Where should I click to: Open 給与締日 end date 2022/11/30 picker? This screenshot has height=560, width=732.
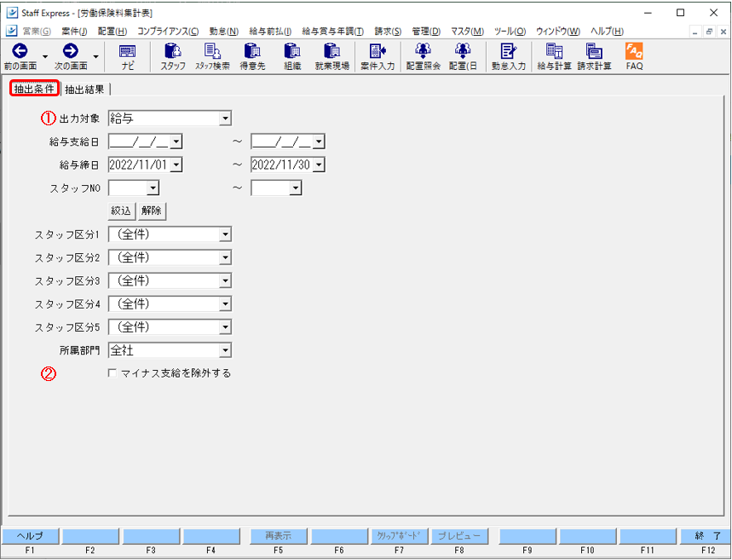click(x=319, y=165)
